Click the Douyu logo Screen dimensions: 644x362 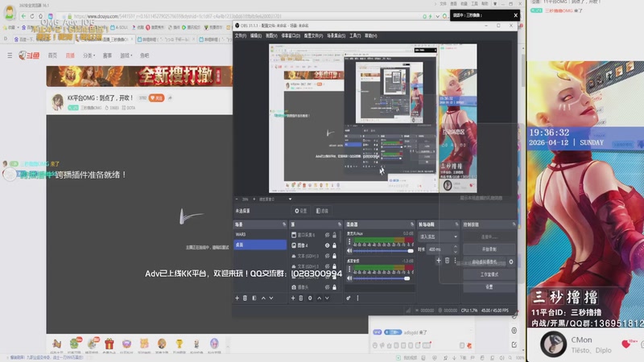29,55
